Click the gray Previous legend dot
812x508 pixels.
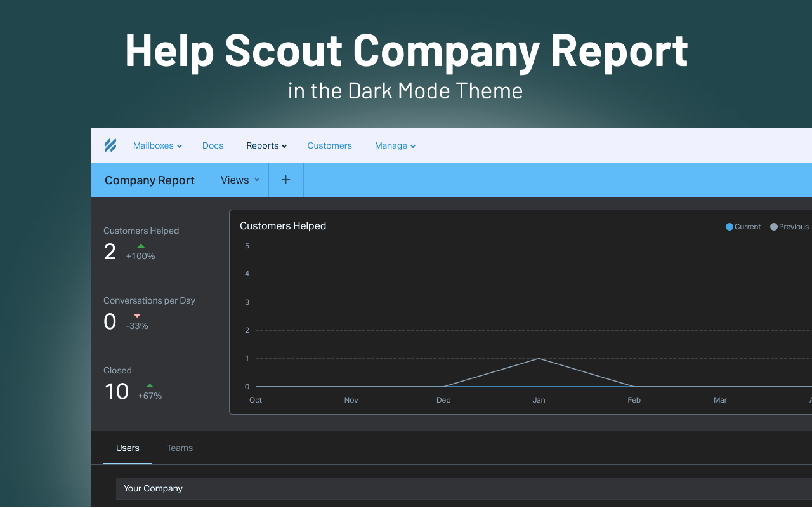click(x=773, y=226)
